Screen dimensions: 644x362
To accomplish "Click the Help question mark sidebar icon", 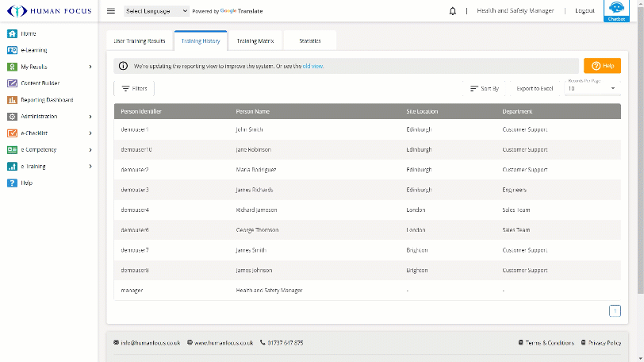I will [12, 183].
